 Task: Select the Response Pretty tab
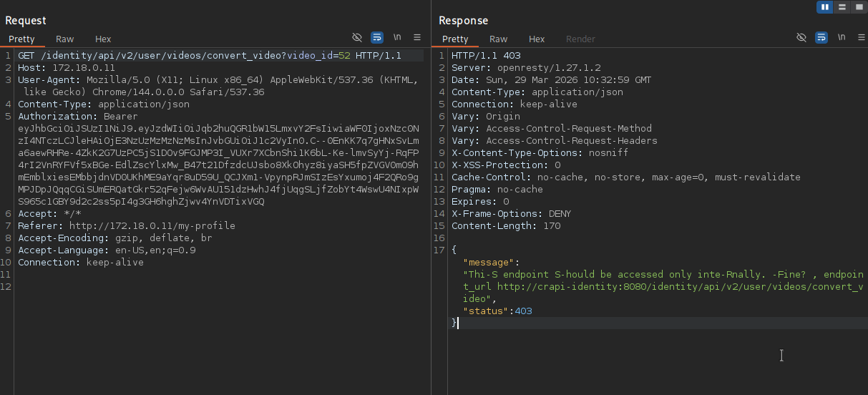coord(455,39)
